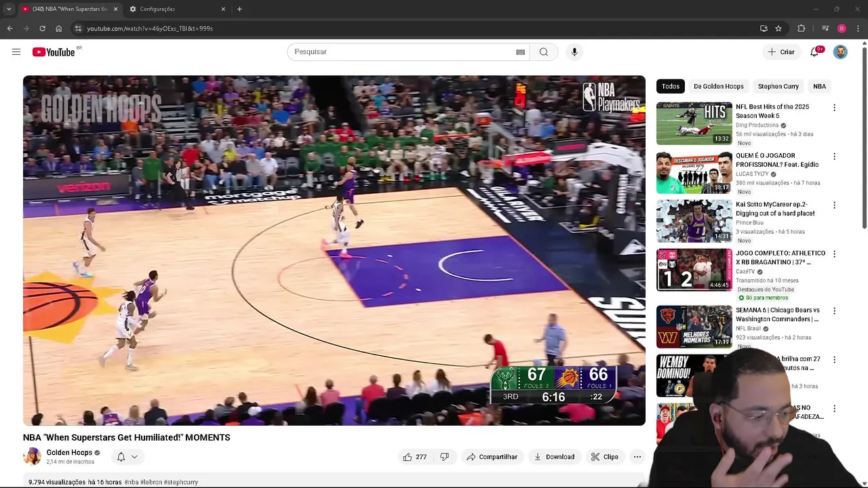Open the account avatar menu
868x488 pixels.
click(840, 52)
